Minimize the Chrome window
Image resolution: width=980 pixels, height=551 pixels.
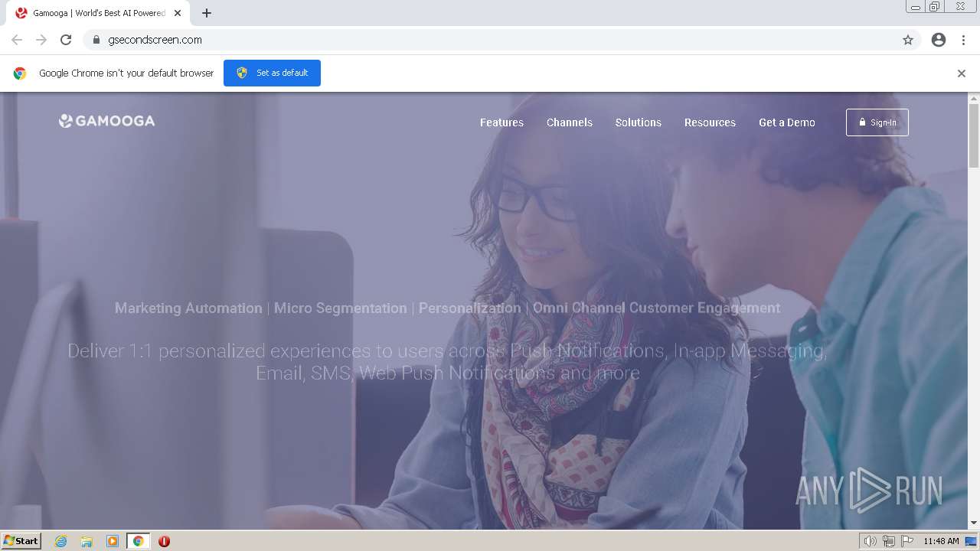pos(915,7)
